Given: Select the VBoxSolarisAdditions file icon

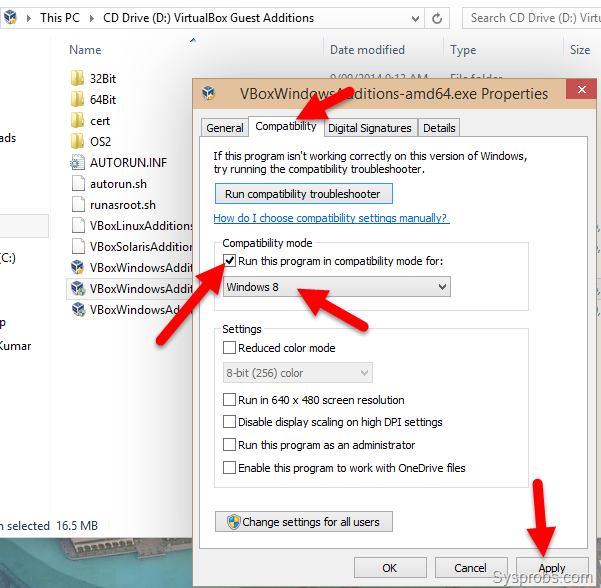Looking at the screenshot, I should [x=78, y=246].
